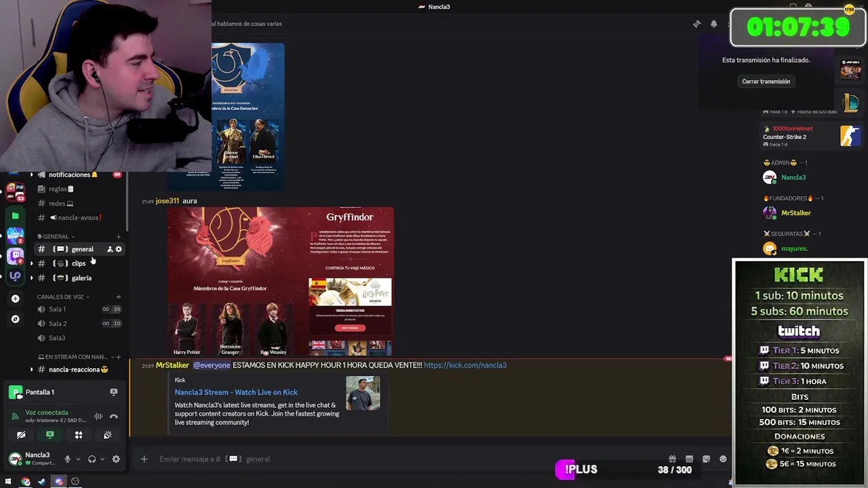Open microphone input options dropdown
Screen dimensions: 868x488
coord(78,459)
